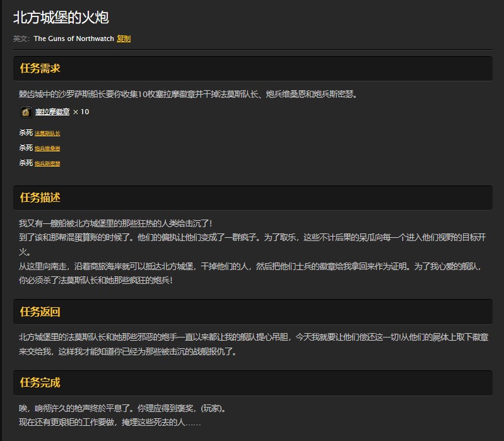Click the 复制 link beside the English name
The height and width of the screenshot is (441, 504).
pyautogui.click(x=124, y=38)
